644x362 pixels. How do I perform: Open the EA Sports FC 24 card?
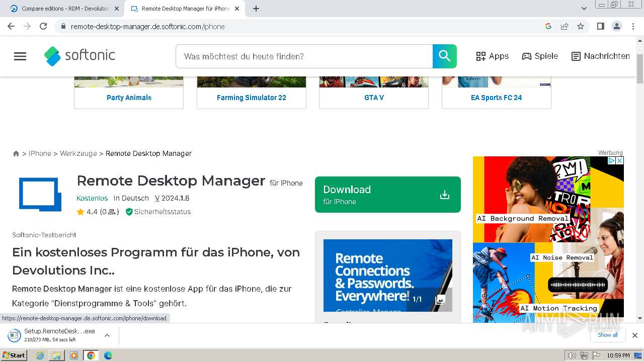coord(497,93)
